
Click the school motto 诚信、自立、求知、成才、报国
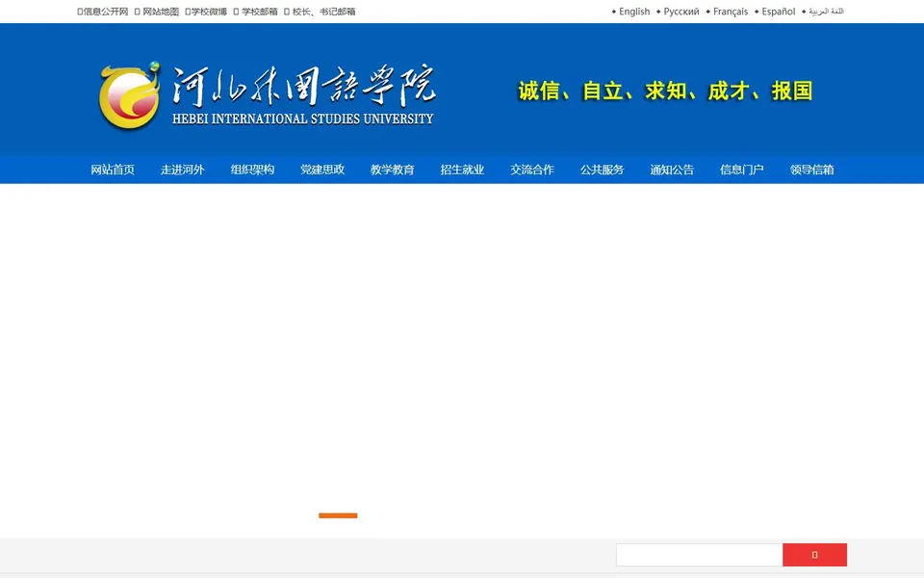666,91
